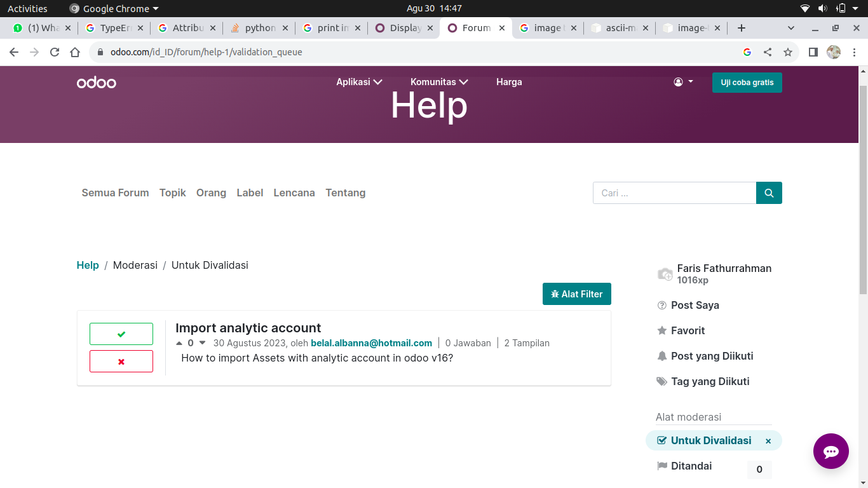Screen dimensions: 868x488
Task: Click the Odoo logo in header
Action: pos(97,83)
